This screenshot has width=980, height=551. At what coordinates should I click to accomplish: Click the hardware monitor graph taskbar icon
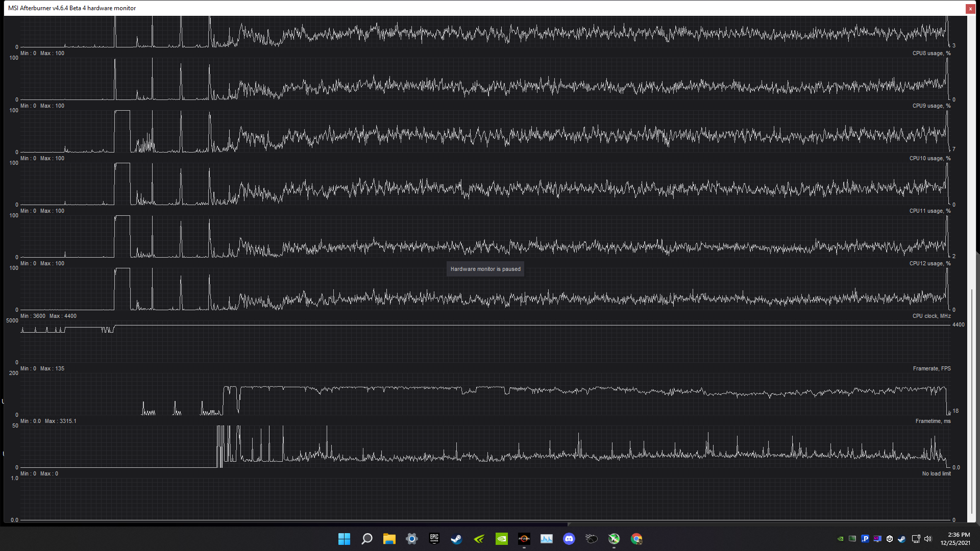point(547,539)
